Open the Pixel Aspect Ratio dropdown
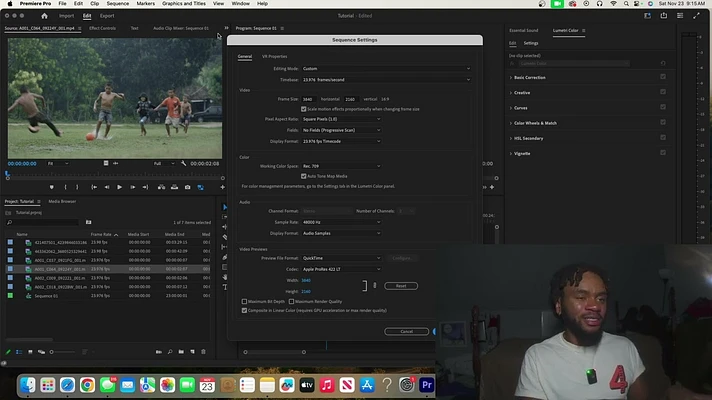Screen dimensions: 712x400 341,119
